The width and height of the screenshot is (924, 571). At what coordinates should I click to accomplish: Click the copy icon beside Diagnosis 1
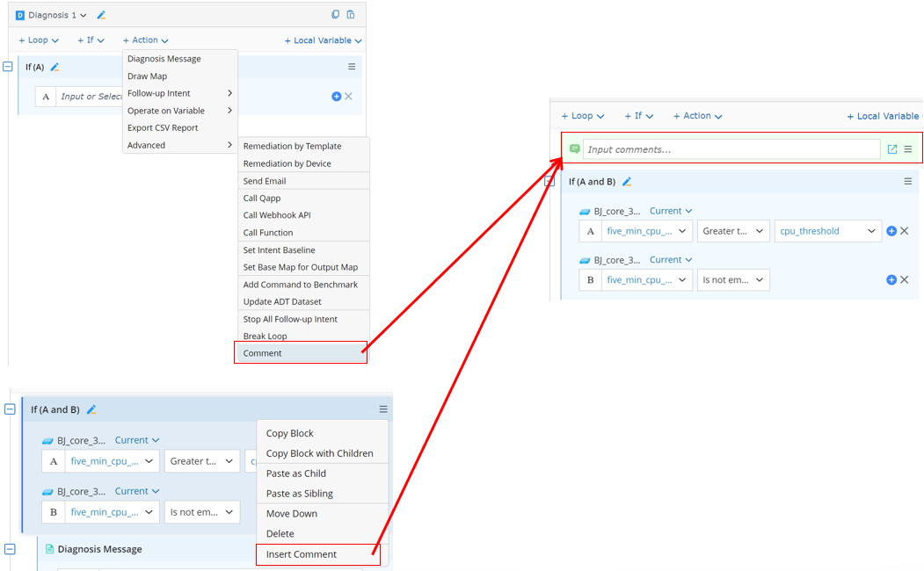coord(335,15)
